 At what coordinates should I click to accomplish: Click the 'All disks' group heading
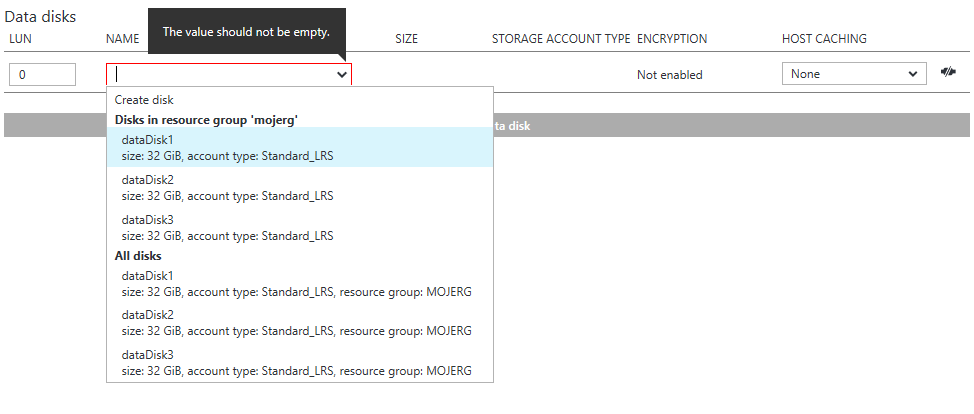[x=138, y=256]
